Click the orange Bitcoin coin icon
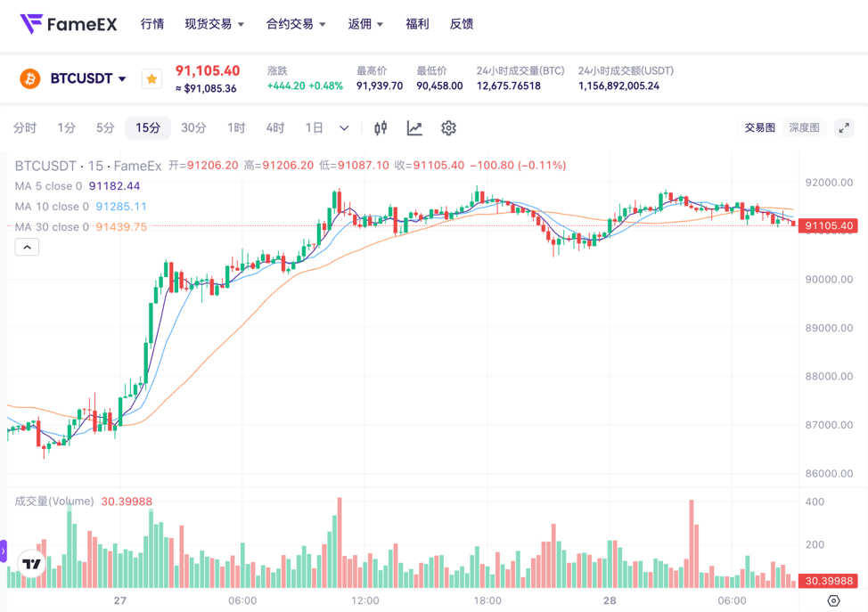The image size is (868, 612). (x=30, y=79)
